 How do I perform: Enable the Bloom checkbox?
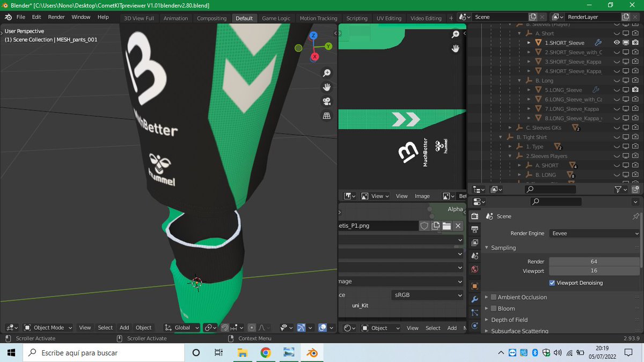point(494,308)
